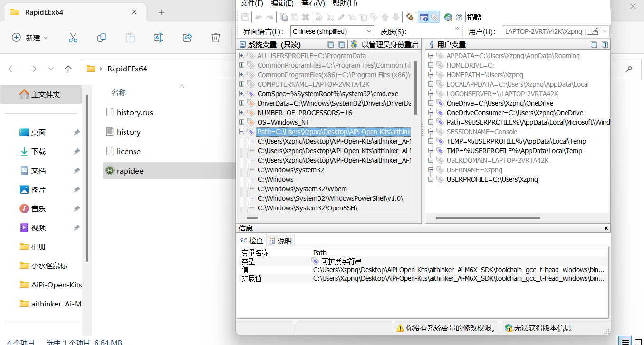644x345 pixels.
Task: Click the Save icon in RapidEE toolbar
Action: [x=245, y=17]
